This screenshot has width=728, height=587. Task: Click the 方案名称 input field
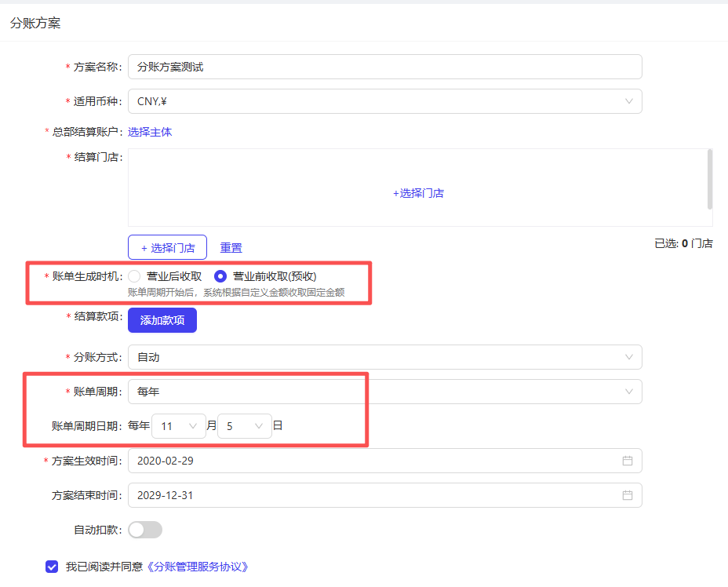point(384,67)
